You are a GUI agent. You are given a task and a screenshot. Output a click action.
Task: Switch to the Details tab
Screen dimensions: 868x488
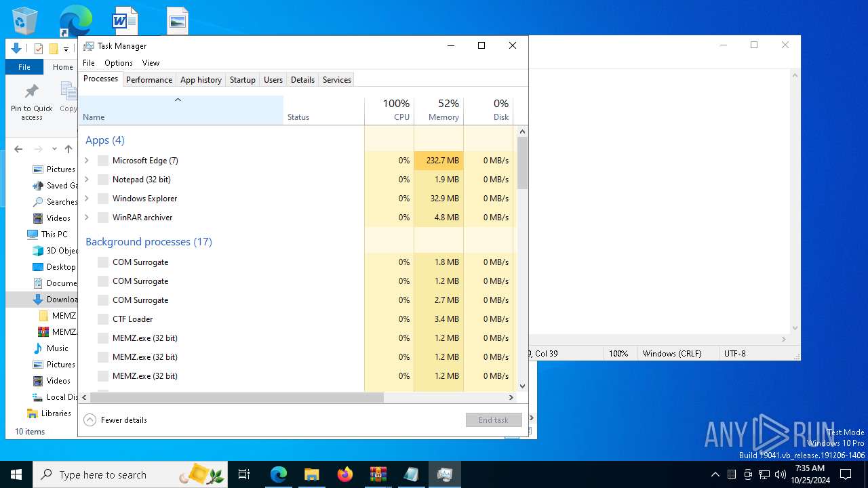click(x=302, y=80)
